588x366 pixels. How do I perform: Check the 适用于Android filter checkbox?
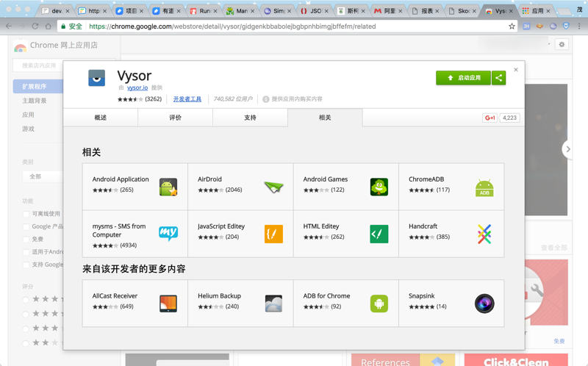coord(26,252)
